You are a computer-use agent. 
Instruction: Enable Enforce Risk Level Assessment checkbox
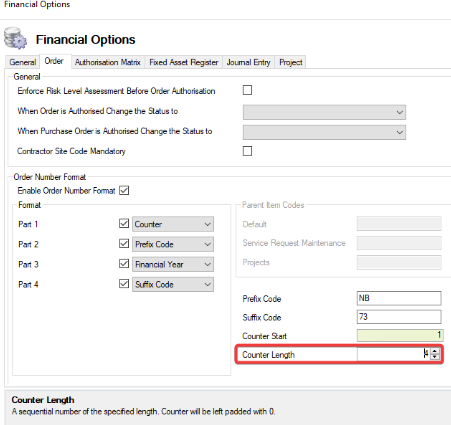tap(247, 90)
